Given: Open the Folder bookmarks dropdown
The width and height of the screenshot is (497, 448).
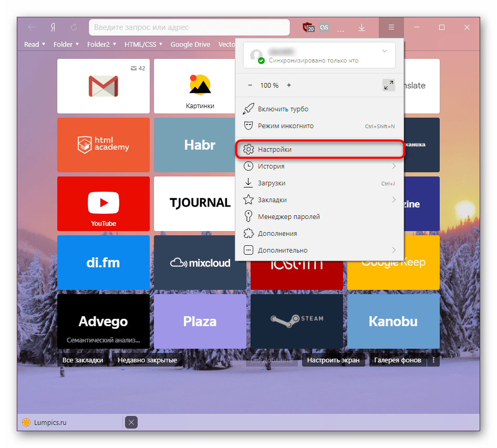Looking at the screenshot, I should [66, 44].
